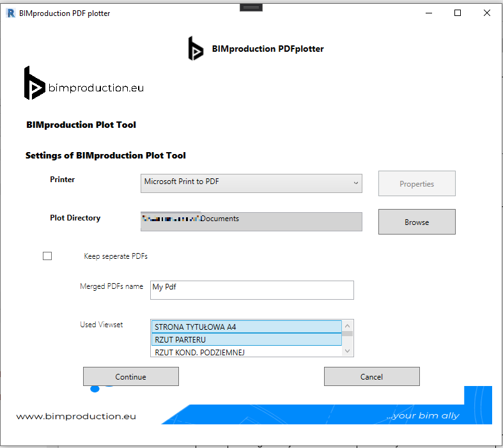This screenshot has width=503, height=448.
Task: Select RZUT KOND. PODZIEMNEJ viewset
Action: 246,351
